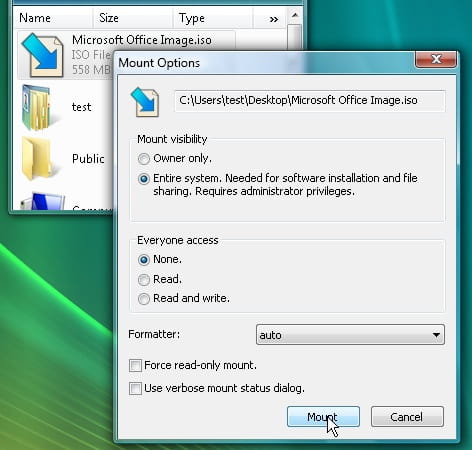Choose Read and write access option
Viewport: 472px width, 450px height.
[144, 299]
